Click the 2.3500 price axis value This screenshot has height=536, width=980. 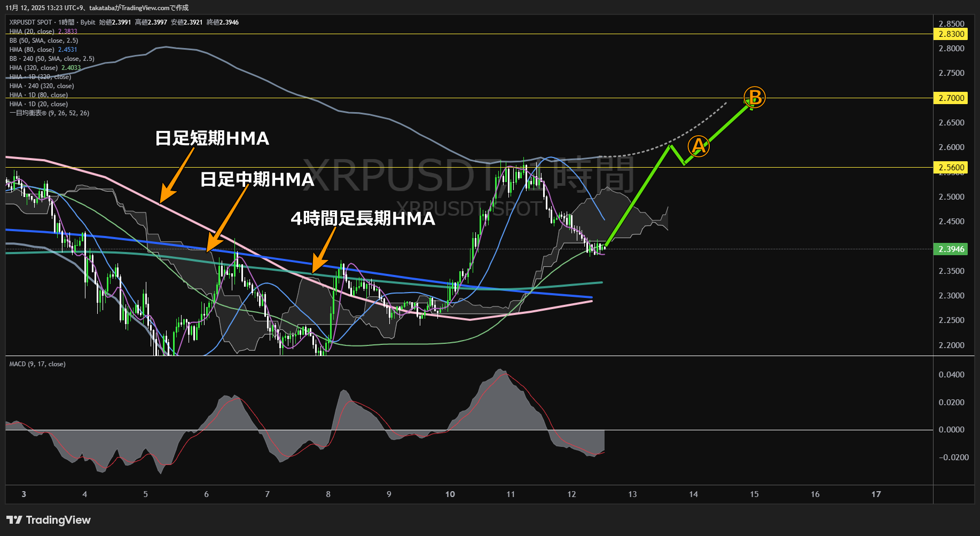(x=952, y=271)
